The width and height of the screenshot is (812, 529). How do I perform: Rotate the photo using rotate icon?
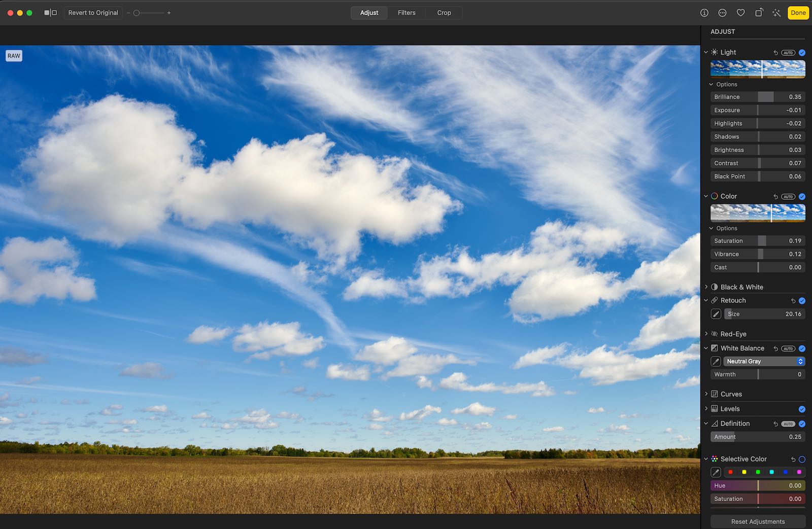[x=759, y=13]
